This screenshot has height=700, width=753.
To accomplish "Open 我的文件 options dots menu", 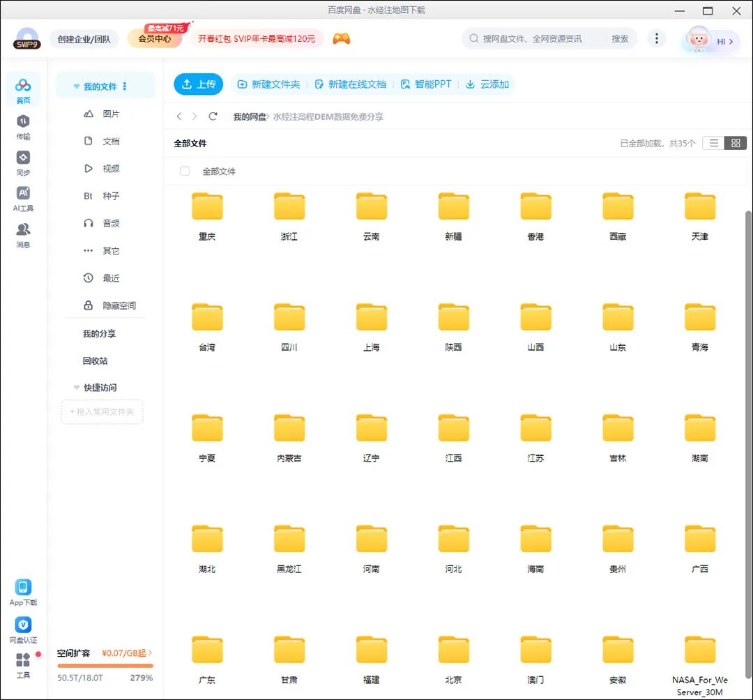I will [125, 86].
